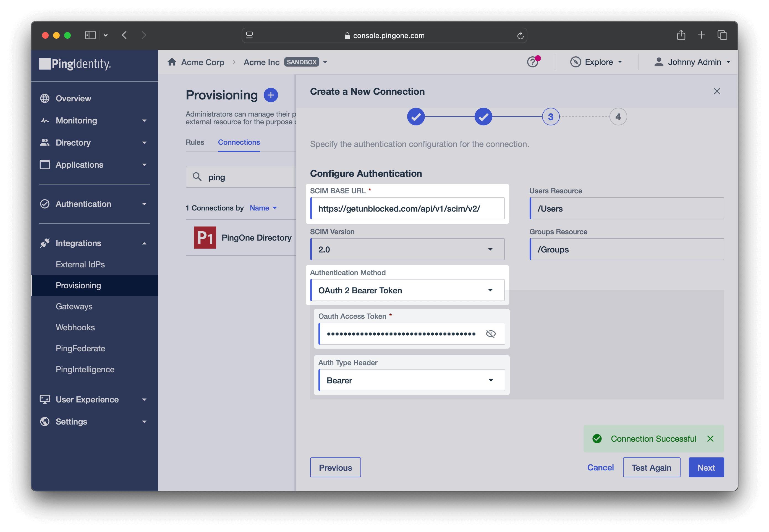Click Safari share icon
769x532 pixels.
(x=681, y=35)
